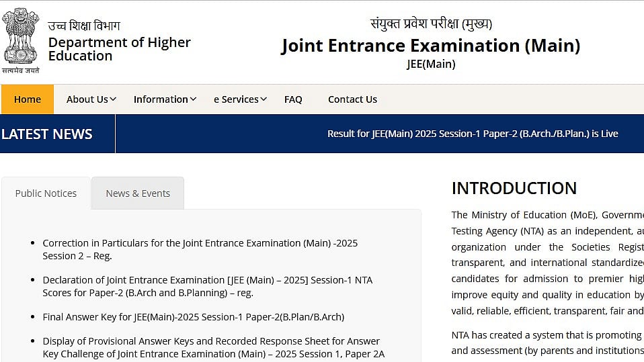644x362 pixels.
Task: Click the Joint Entrance Examination (Main) heading
Action: click(x=430, y=46)
